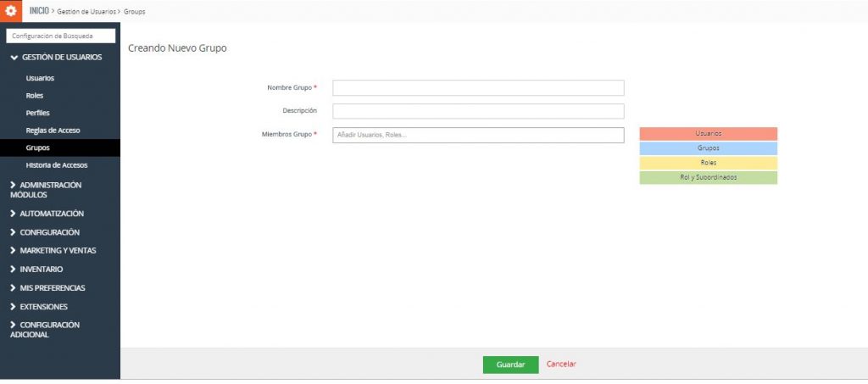Viewport: 868px width, 384px height.
Task: Expand the Administración Módulos section
Action: click(51, 189)
